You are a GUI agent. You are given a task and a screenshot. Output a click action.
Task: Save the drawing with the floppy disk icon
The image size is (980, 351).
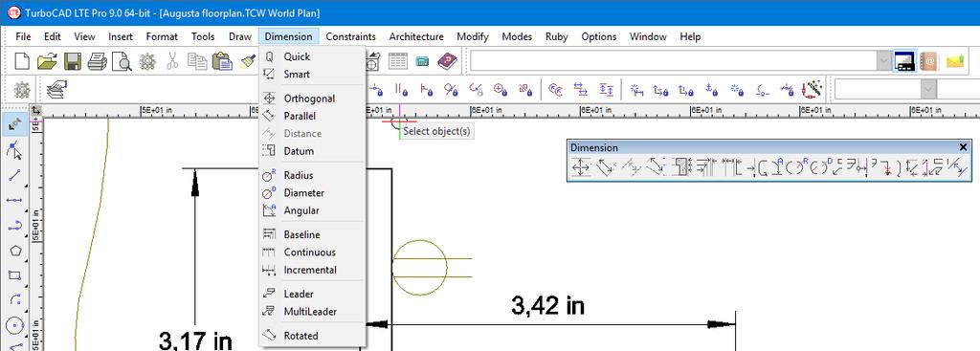click(73, 61)
